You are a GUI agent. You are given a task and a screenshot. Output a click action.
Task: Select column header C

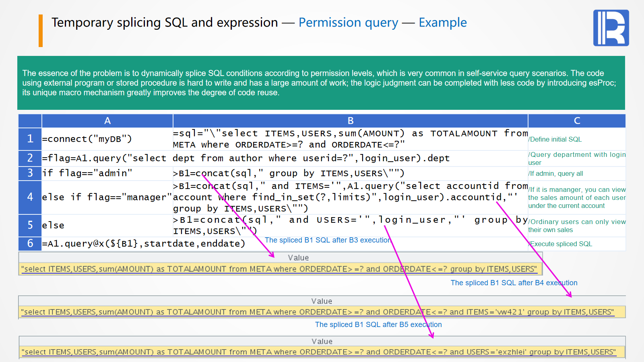[576, 121]
